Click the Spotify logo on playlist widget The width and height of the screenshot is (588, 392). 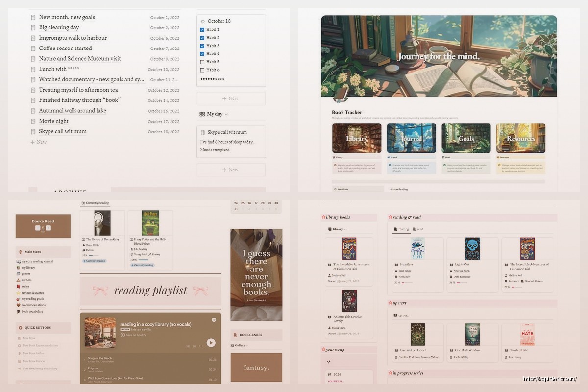tap(214, 319)
